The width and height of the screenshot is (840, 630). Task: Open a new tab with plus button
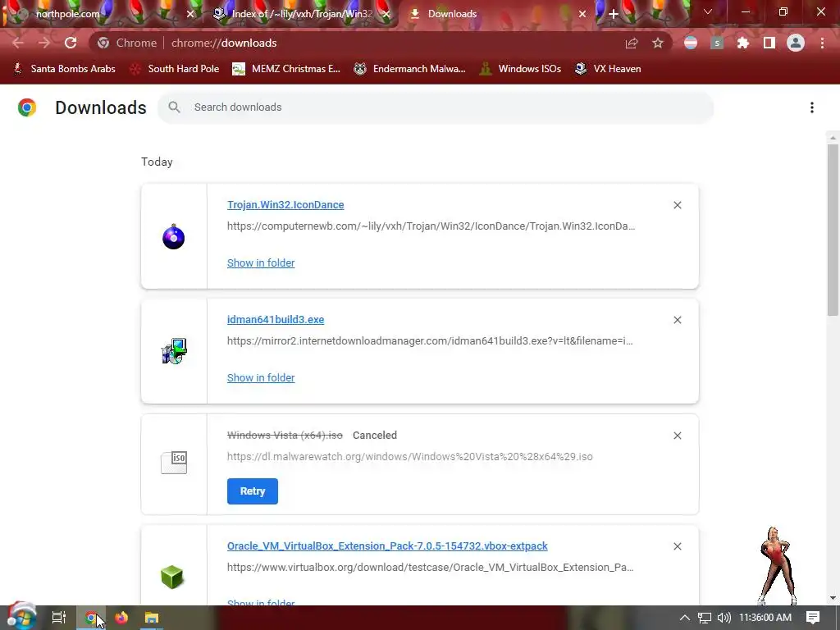tap(614, 14)
